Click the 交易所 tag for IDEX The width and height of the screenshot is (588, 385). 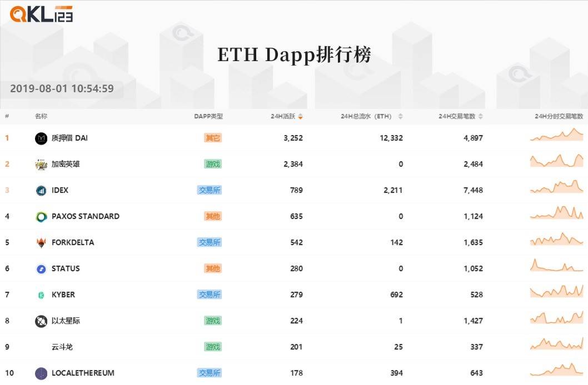pyautogui.click(x=210, y=190)
